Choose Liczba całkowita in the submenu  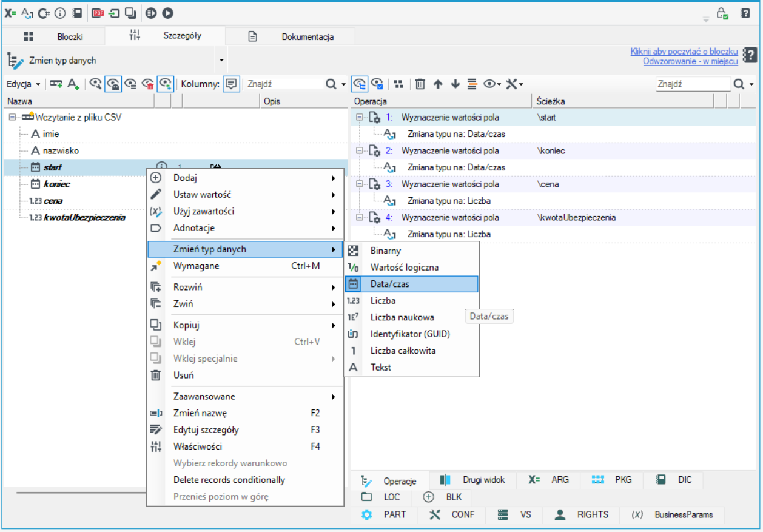pos(412,351)
